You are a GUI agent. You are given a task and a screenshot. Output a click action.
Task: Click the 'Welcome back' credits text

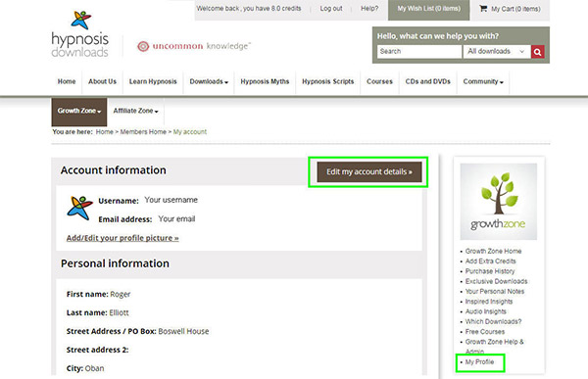click(249, 8)
